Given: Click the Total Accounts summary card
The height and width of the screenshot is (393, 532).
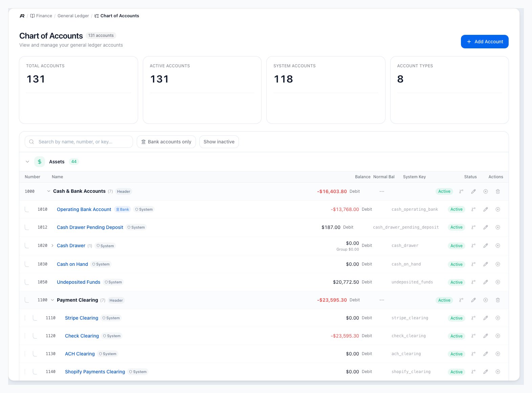Looking at the screenshot, I should point(79,90).
